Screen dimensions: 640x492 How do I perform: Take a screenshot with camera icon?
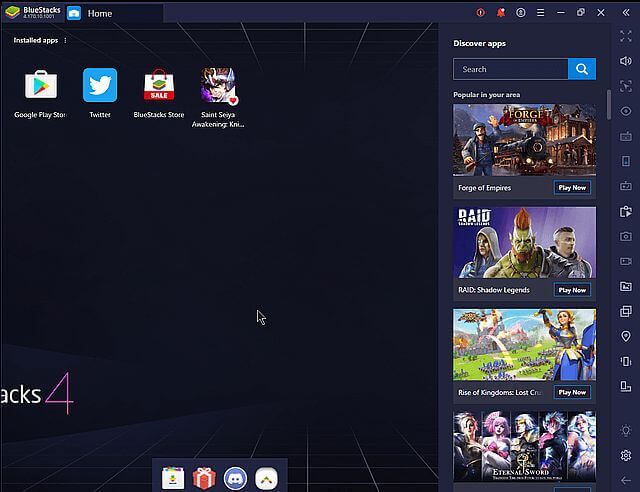click(x=626, y=236)
